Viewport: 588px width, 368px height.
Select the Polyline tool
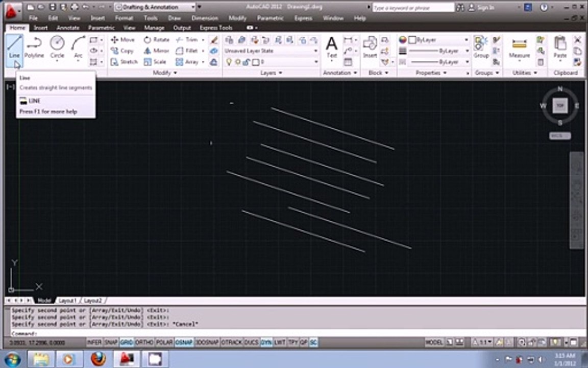(34, 47)
